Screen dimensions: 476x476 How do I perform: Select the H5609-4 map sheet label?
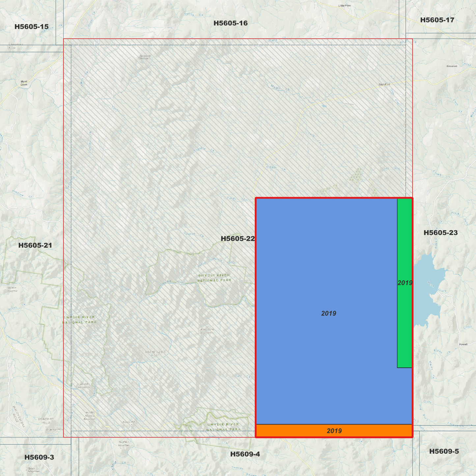click(x=245, y=454)
